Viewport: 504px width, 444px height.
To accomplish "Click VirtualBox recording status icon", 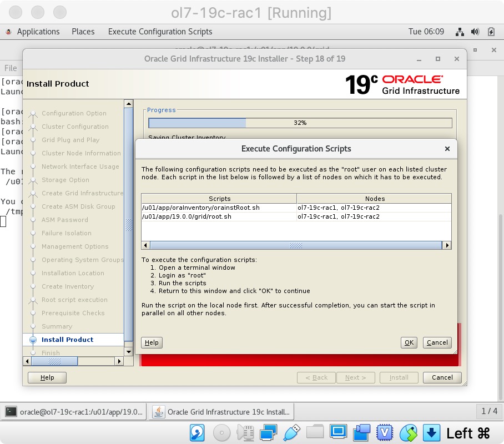I will [361, 433].
